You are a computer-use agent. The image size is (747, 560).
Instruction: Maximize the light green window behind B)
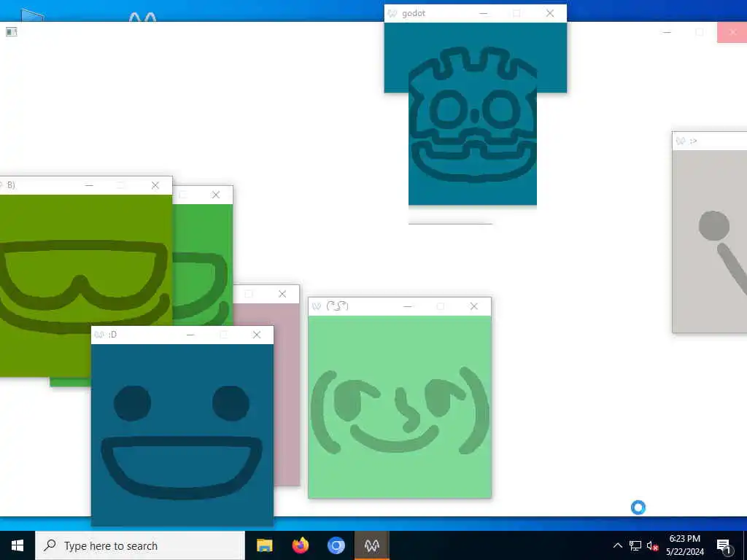(x=183, y=195)
